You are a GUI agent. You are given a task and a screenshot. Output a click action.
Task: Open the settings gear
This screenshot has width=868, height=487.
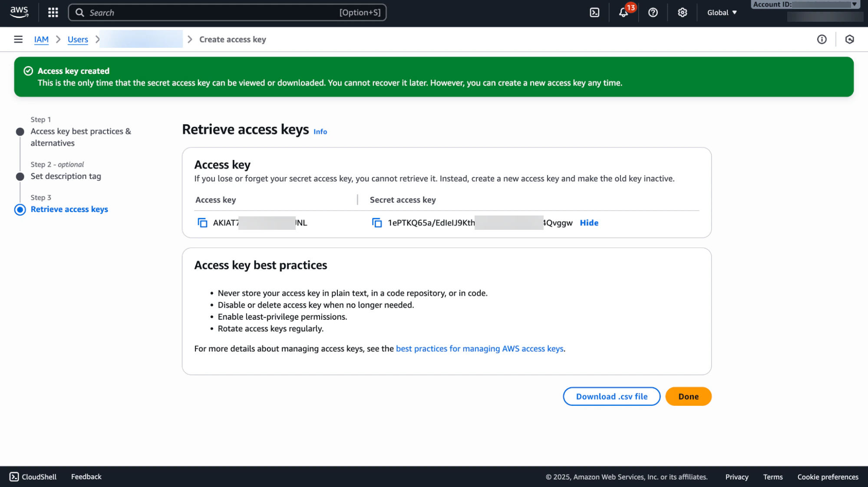point(682,12)
